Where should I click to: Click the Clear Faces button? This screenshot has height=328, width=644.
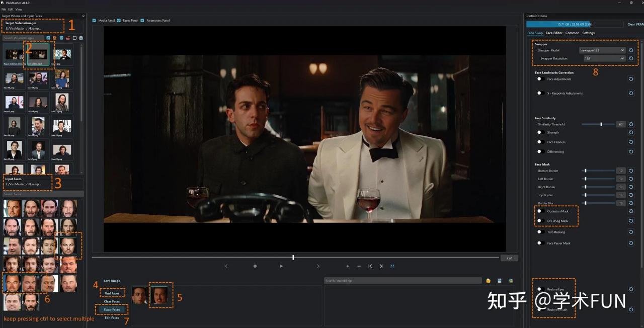[x=112, y=301]
